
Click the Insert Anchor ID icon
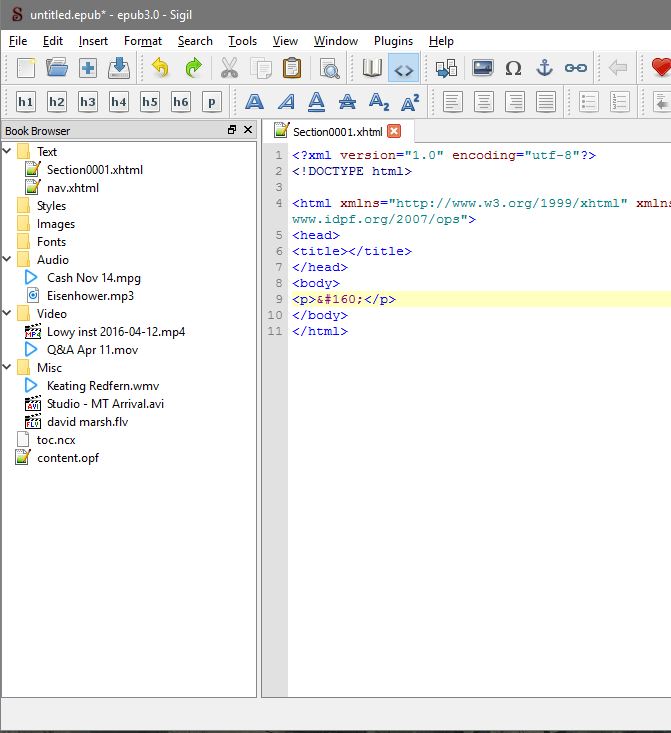tap(544, 69)
